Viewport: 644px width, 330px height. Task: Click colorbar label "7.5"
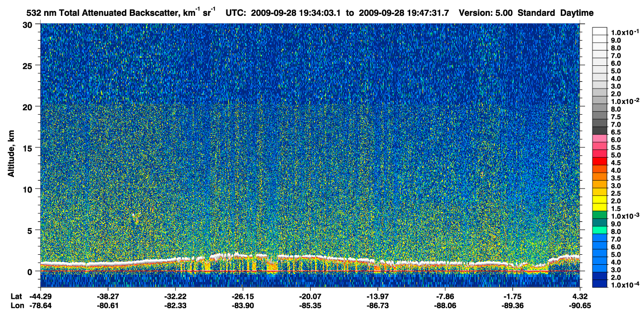click(x=617, y=118)
